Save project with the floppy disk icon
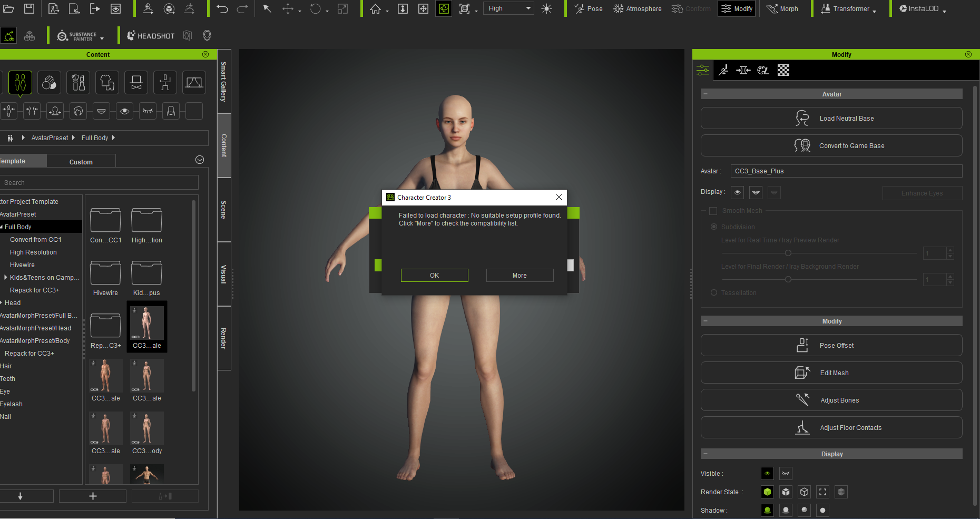Screen dimensions: 980x519 [30, 8]
